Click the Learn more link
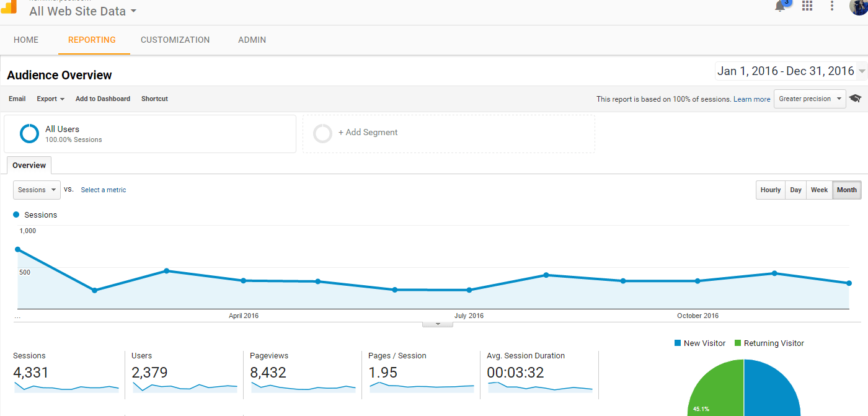Viewport: 868px width, 416px height. click(752, 99)
